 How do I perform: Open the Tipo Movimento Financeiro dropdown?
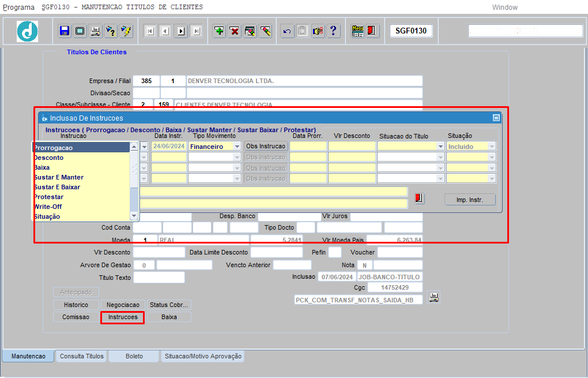[x=237, y=147]
